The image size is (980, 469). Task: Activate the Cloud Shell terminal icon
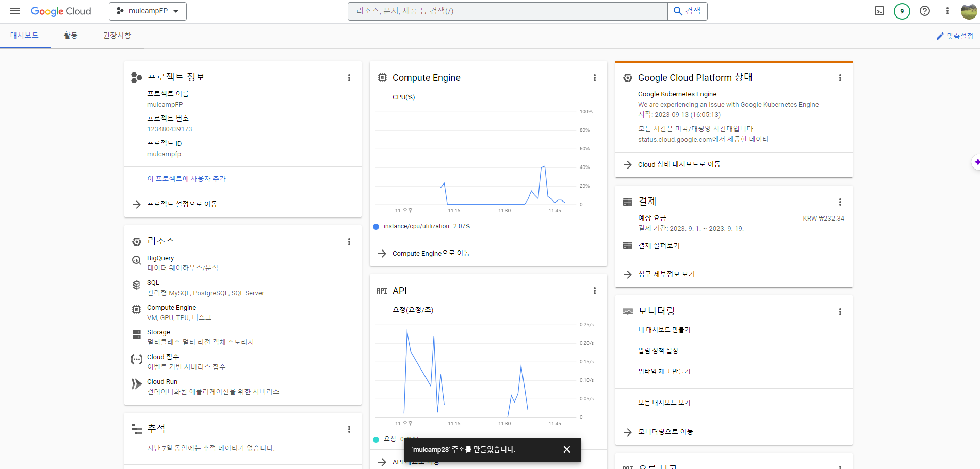coord(879,11)
